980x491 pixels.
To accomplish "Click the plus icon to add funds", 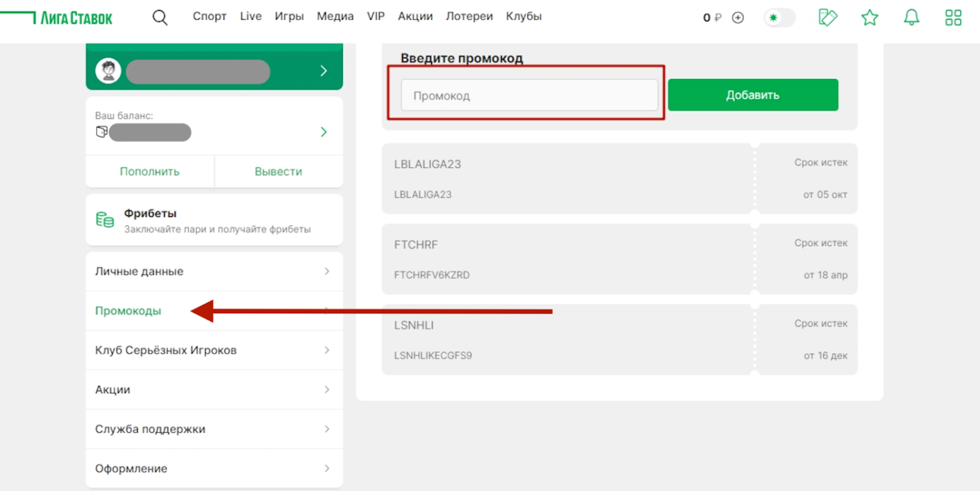I will point(738,18).
